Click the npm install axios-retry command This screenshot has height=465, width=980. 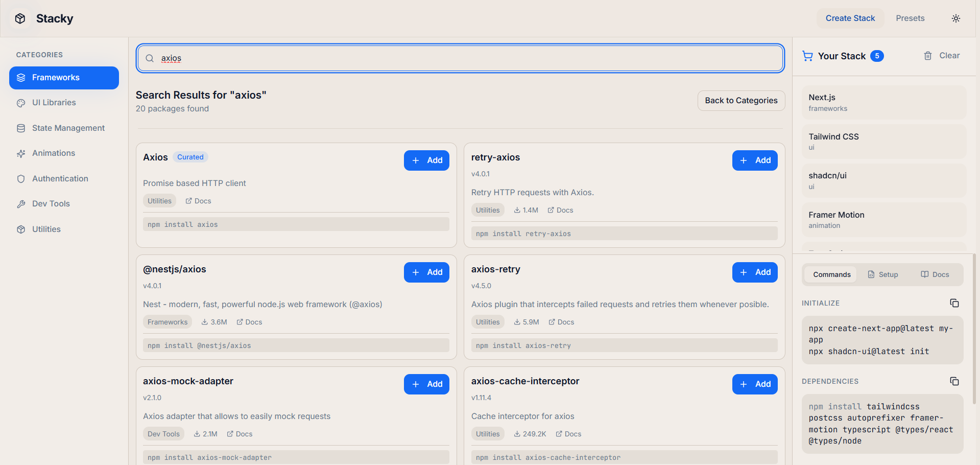(x=624, y=345)
